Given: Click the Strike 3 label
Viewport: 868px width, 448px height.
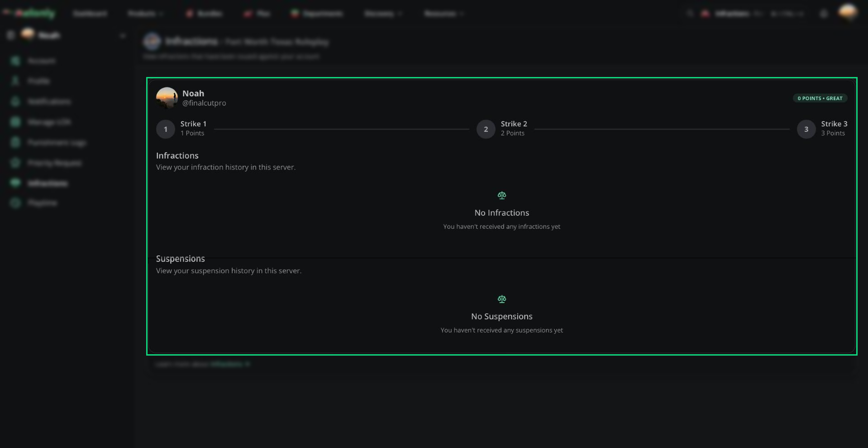Looking at the screenshot, I should pos(834,124).
